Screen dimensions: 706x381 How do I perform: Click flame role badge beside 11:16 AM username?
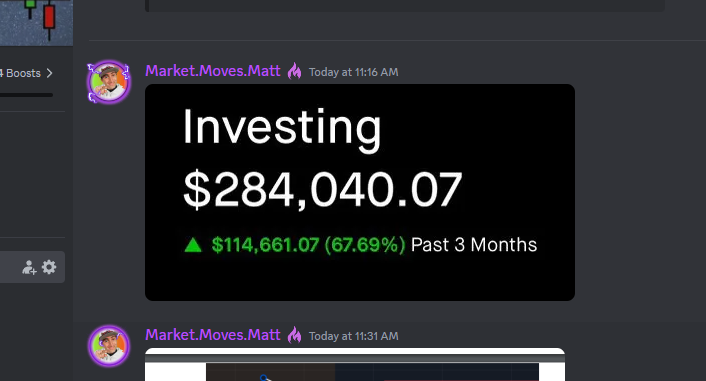click(x=294, y=71)
